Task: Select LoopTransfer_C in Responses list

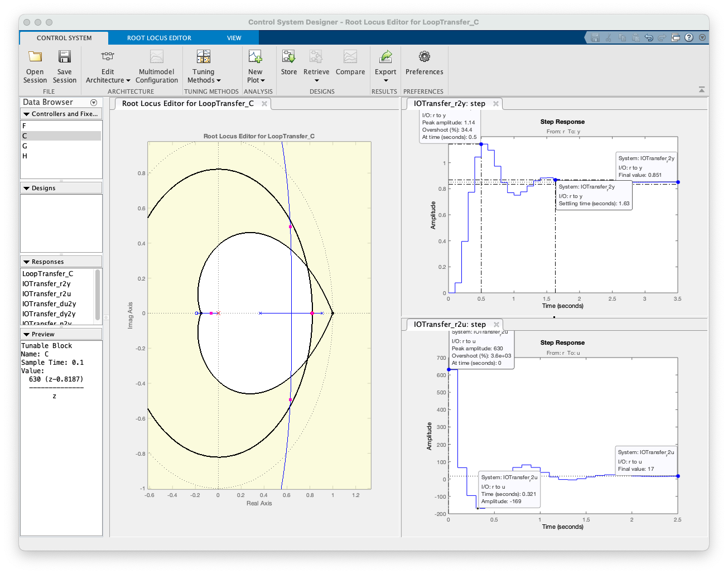Action: 58,274
